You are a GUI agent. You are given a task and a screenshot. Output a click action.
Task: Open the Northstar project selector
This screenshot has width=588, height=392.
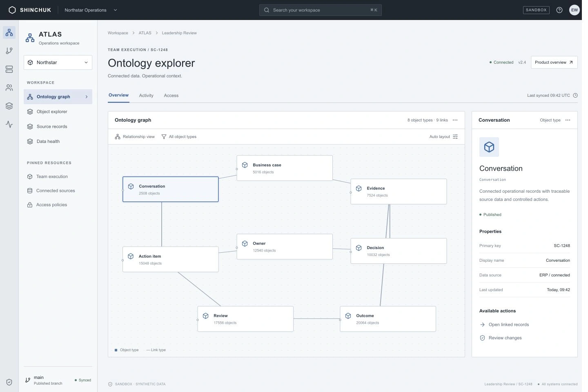point(58,62)
